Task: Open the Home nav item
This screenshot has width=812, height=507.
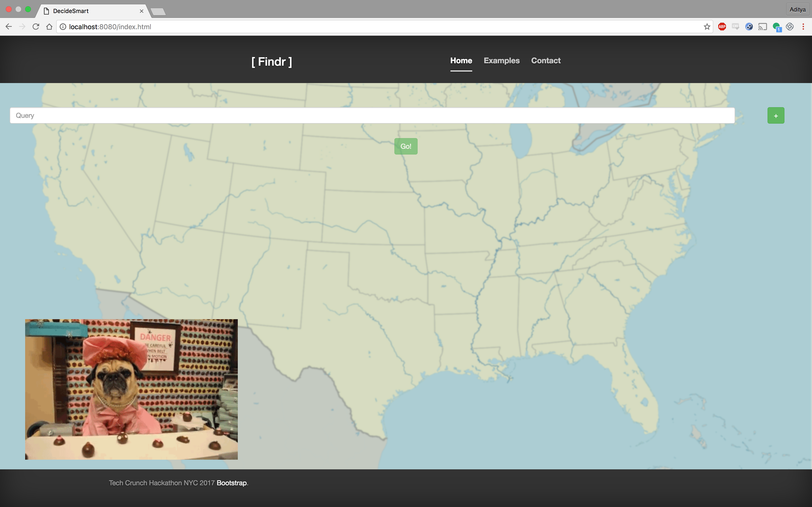Action: click(461, 61)
